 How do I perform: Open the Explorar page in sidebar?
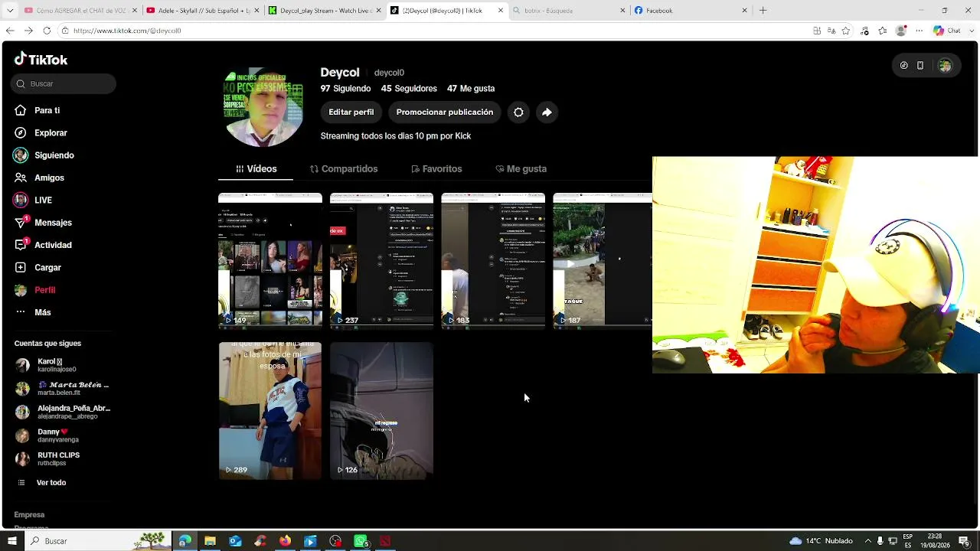click(41, 132)
